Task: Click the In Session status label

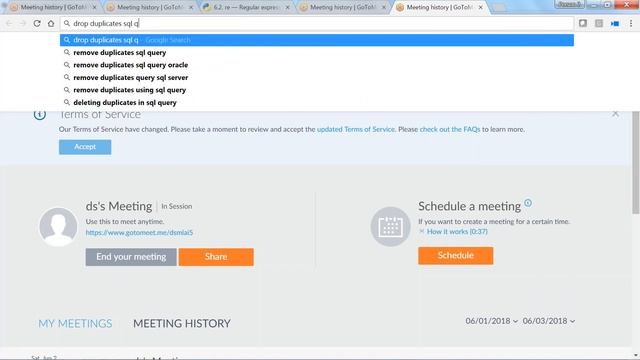Action: tap(176, 207)
